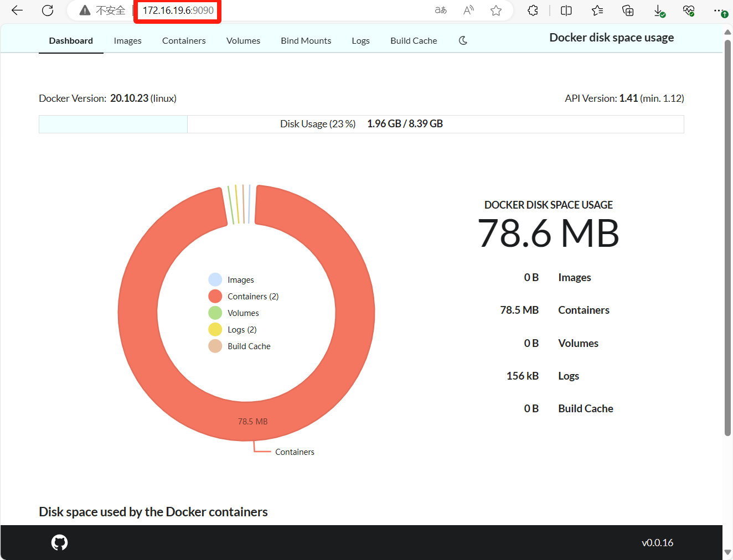Go back with the browser back arrow
This screenshot has height=560, width=733.
click(x=17, y=11)
